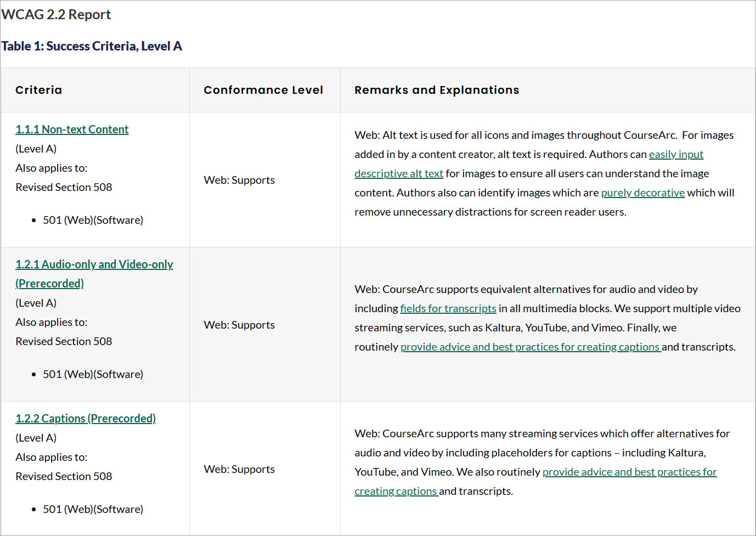Click '(Level A)' under 1.1.1 Non-text Content
This screenshot has height=536, width=756.
point(36,149)
